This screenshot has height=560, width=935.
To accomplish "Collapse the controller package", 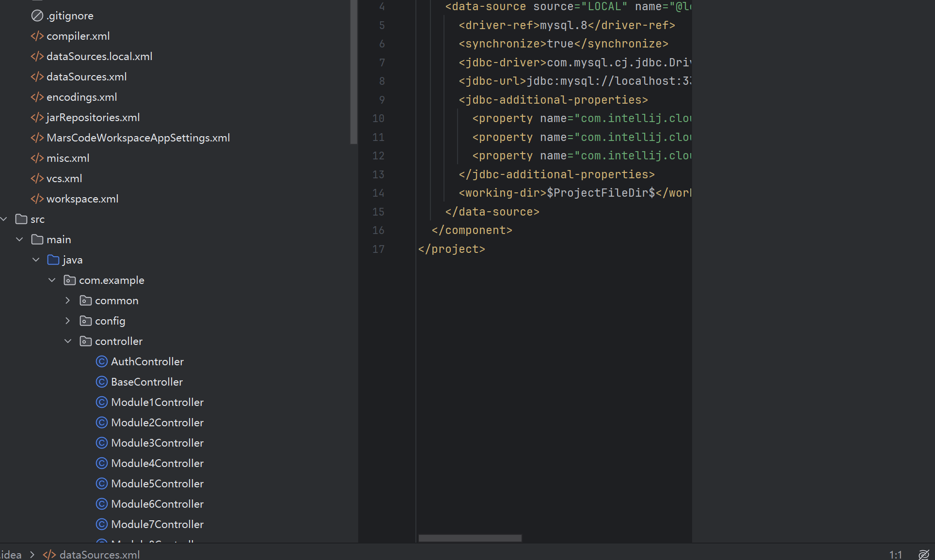I will (68, 342).
